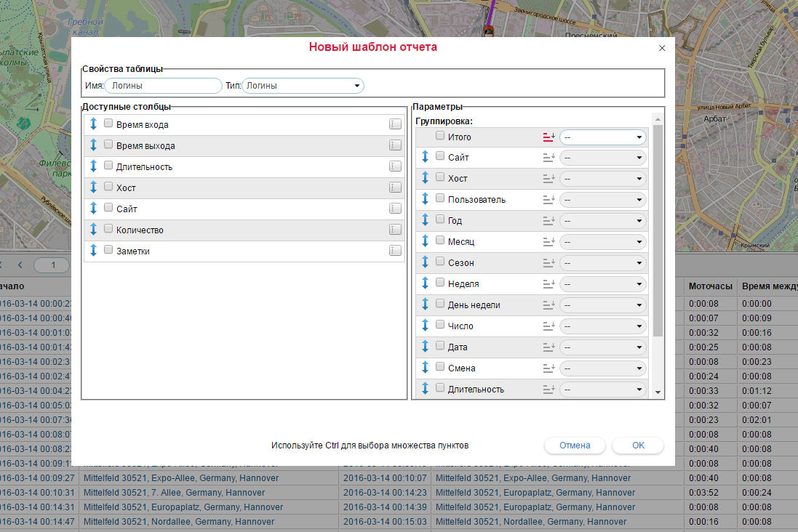The image size is (798, 532).
Task: Click the sort icon in the Месяц row
Action: pyautogui.click(x=548, y=242)
